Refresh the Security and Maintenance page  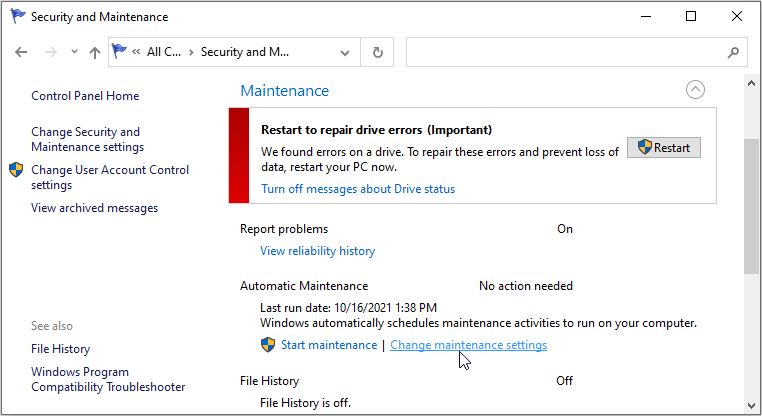(x=378, y=52)
